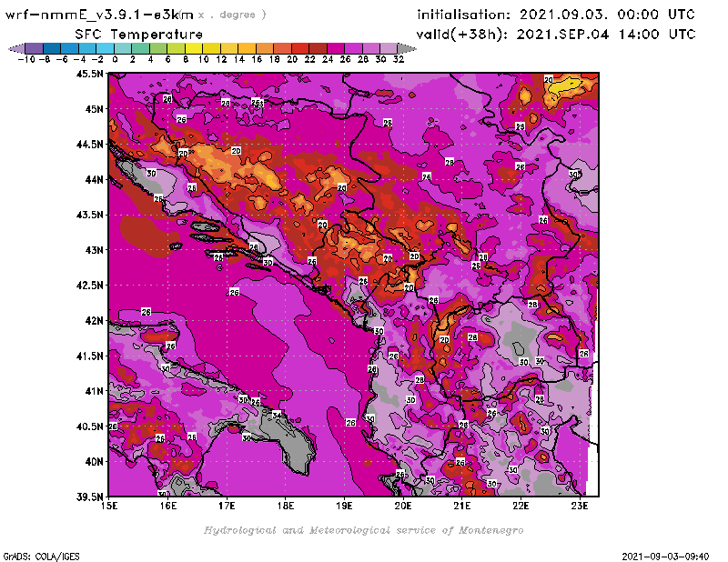This screenshot has width=728, height=562.
Task: Click the -10 to -8 purple legend swatch
Action: (x=34, y=48)
